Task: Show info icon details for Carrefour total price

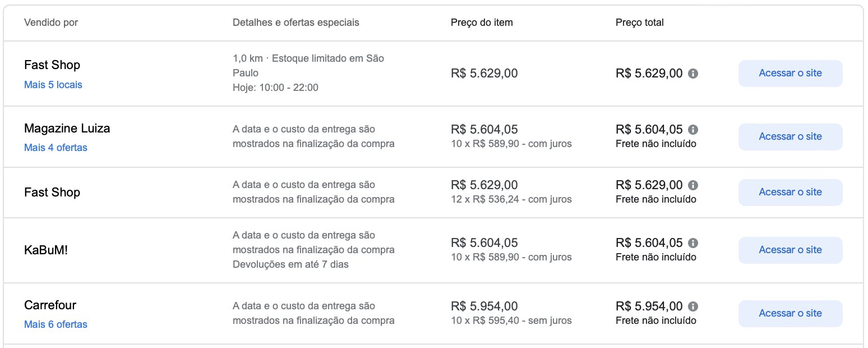Action: coord(693,306)
